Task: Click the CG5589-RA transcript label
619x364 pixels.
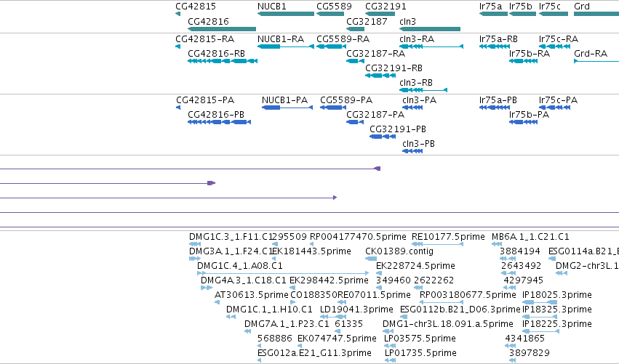Action: [343, 39]
